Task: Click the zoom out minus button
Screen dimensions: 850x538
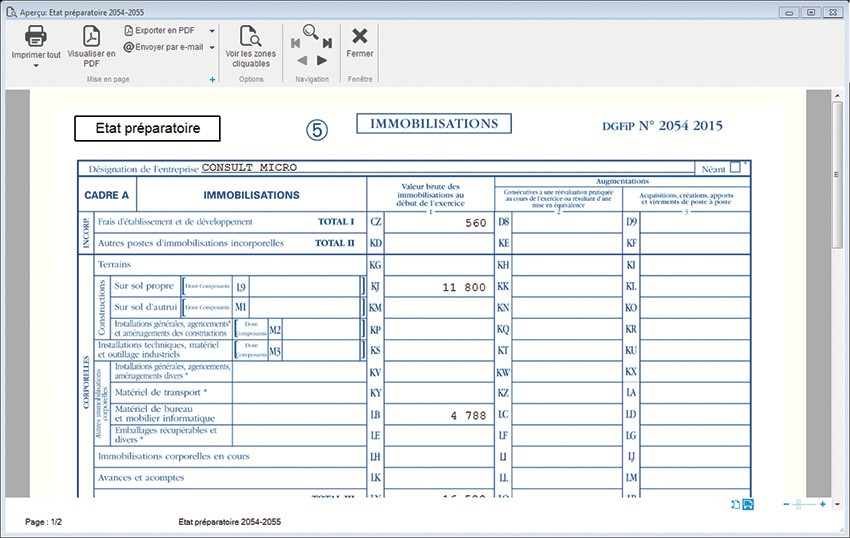Action: tap(786, 505)
